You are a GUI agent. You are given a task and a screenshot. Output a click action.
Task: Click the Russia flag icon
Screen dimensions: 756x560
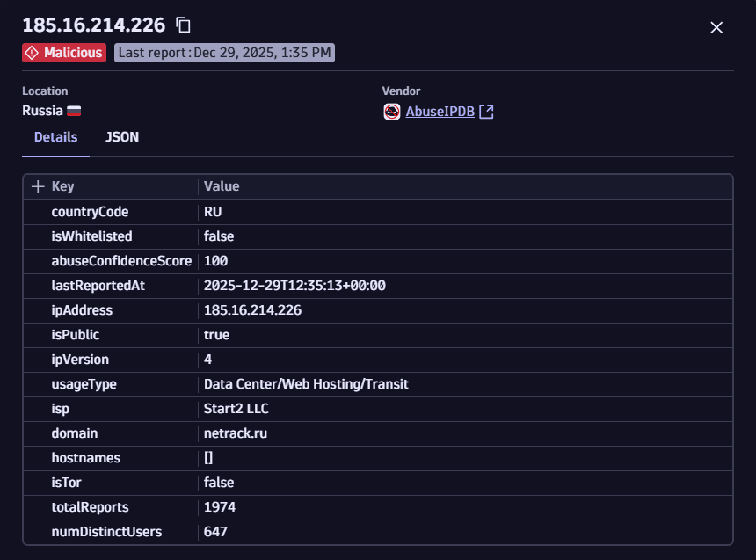click(x=74, y=112)
